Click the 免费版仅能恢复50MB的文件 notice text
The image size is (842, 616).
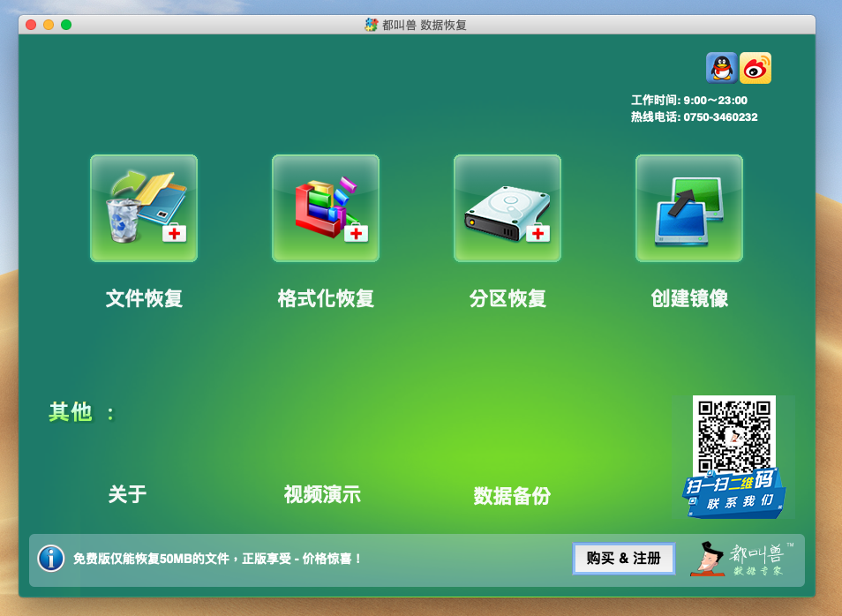tap(216, 559)
